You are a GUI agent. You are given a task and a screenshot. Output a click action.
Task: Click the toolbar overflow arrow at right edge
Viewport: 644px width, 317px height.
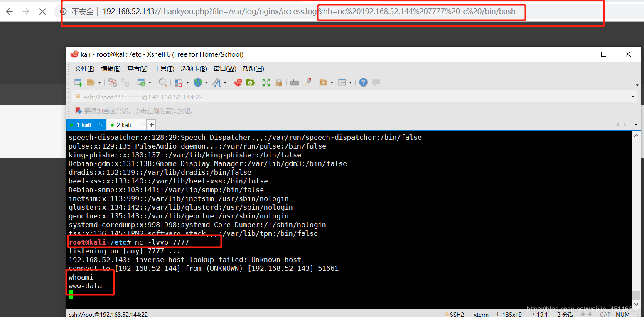[x=637, y=85]
